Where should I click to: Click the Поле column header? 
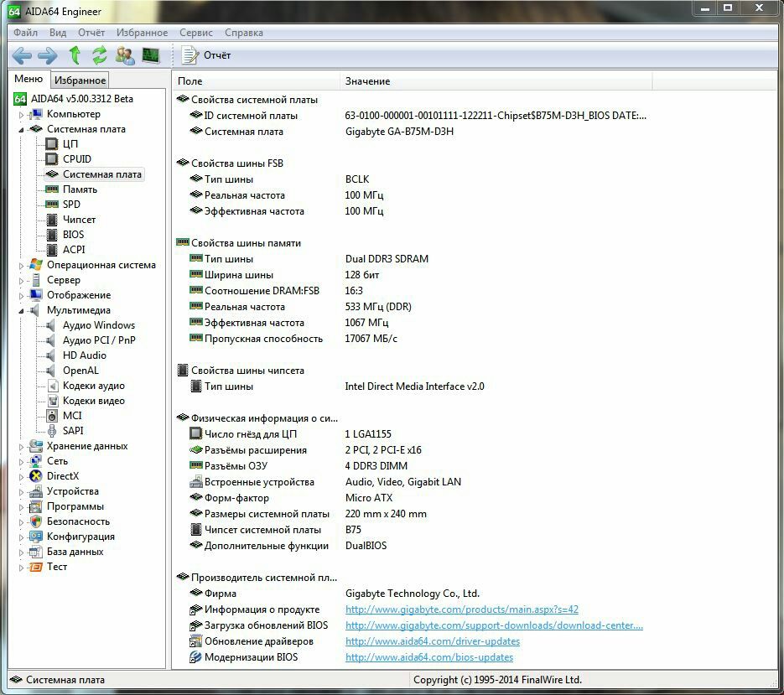point(256,81)
